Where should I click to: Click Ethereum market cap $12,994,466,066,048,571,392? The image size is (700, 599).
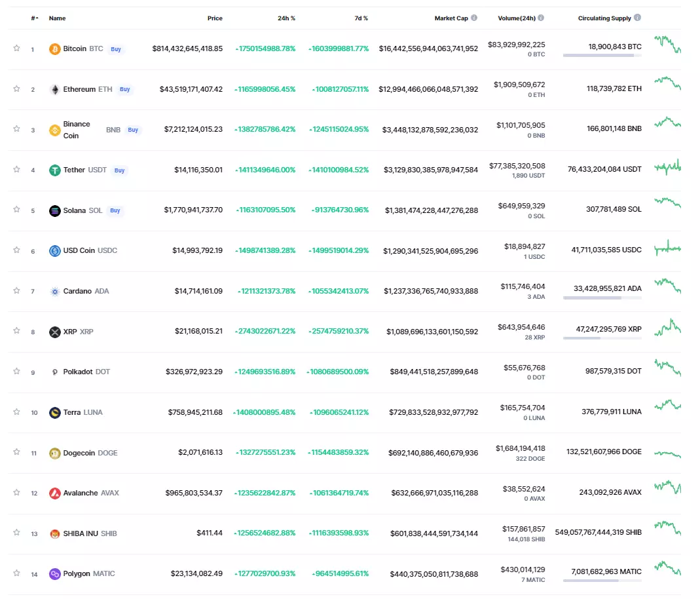[428, 89]
